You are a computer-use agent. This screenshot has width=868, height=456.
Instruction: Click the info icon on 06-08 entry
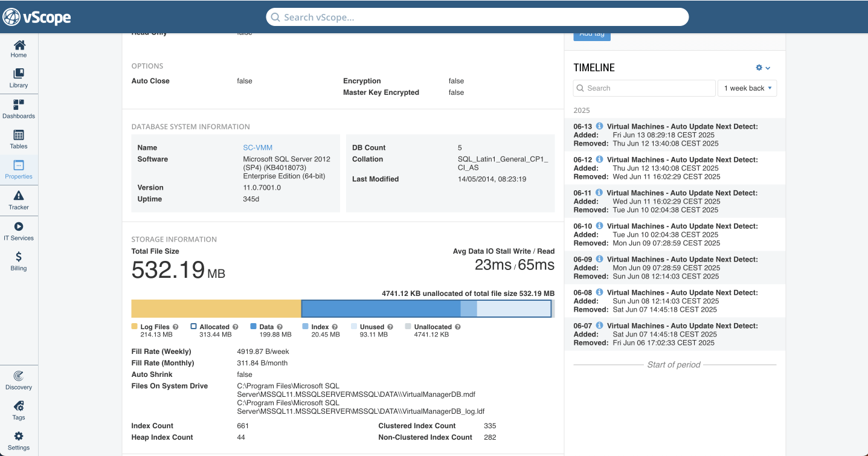[600, 292]
